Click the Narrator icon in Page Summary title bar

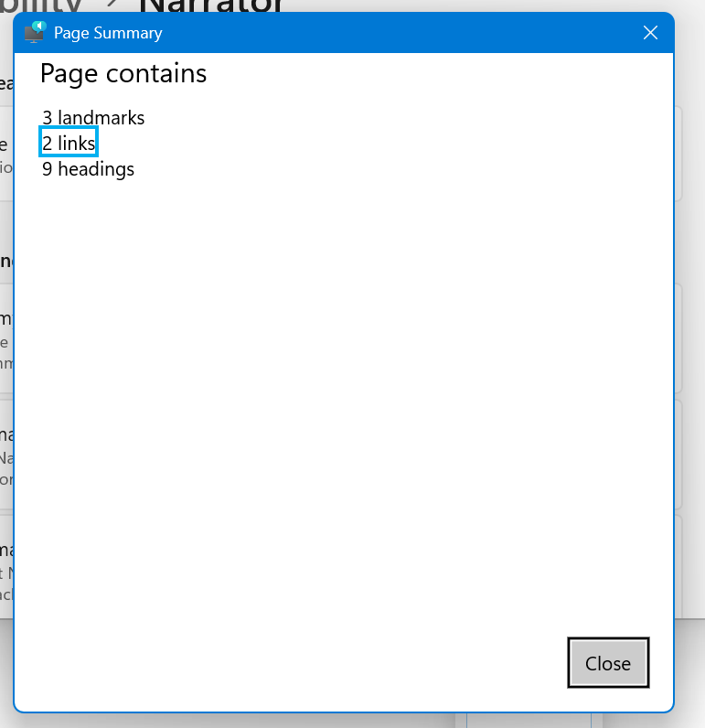[36, 32]
